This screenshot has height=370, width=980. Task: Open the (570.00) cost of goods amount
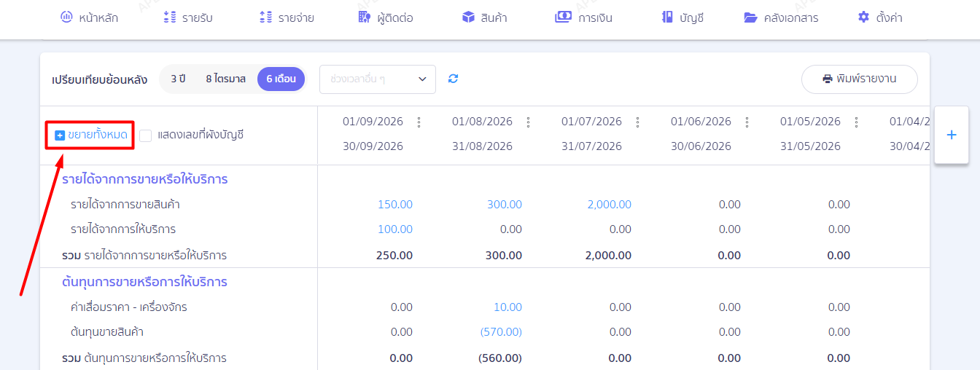(501, 332)
